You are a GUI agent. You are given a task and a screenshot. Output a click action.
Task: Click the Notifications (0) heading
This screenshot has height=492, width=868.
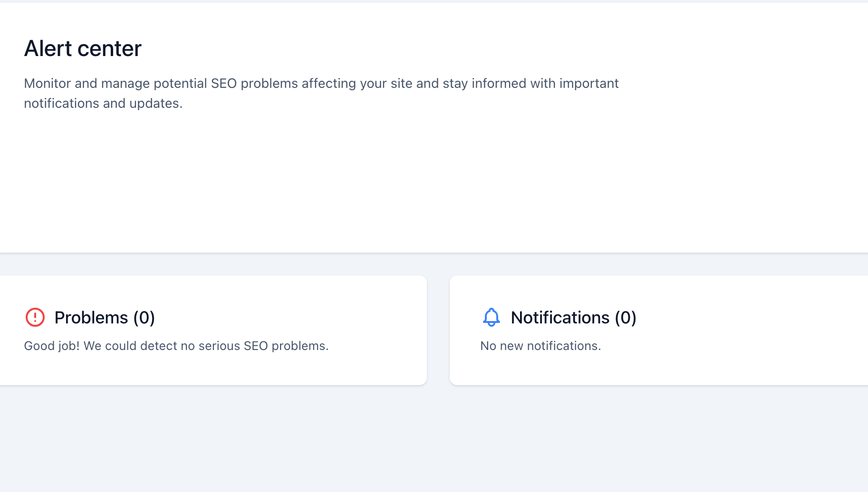573,318
